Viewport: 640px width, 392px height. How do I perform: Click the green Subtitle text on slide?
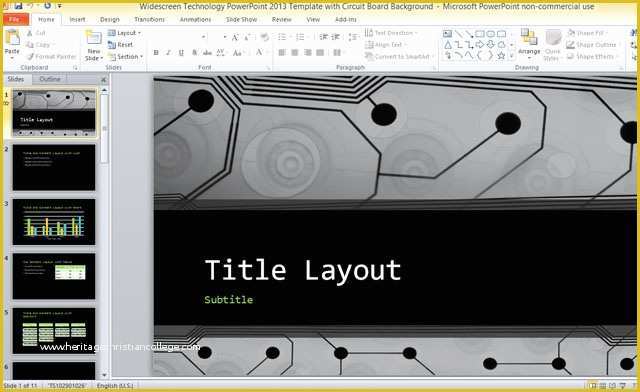pyautogui.click(x=229, y=300)
